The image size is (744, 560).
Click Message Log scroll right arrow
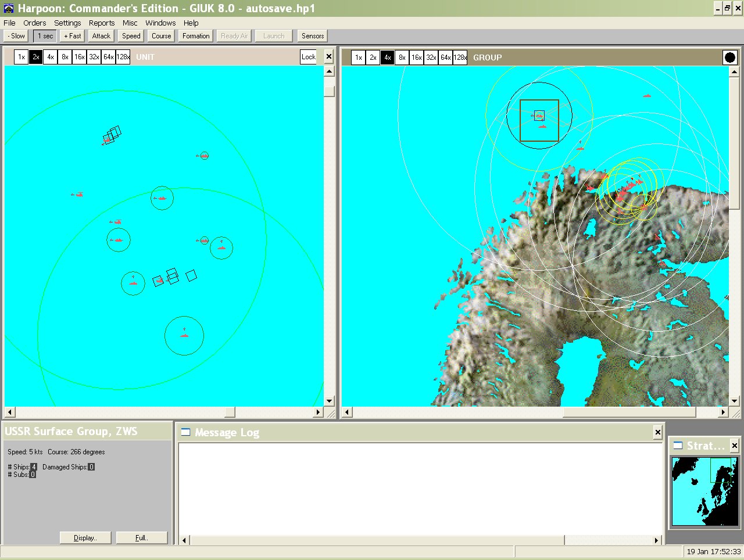click(657, 540)
